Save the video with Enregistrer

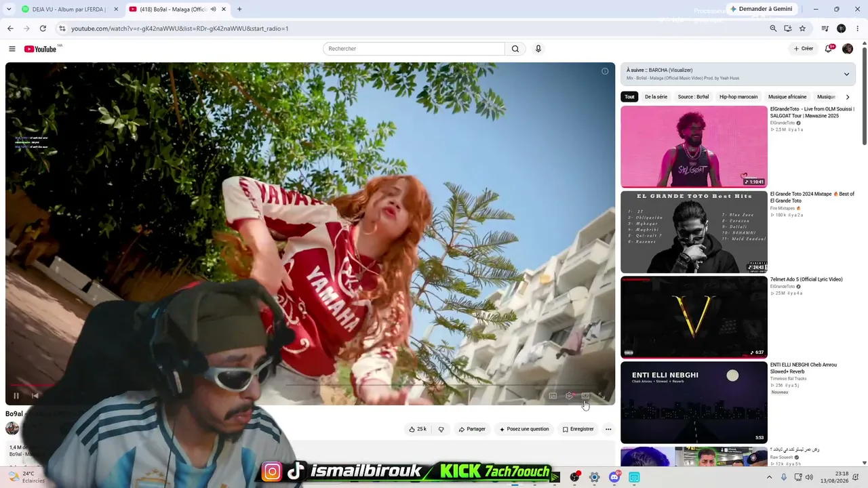pyautogui.click(x=578, y=429)
